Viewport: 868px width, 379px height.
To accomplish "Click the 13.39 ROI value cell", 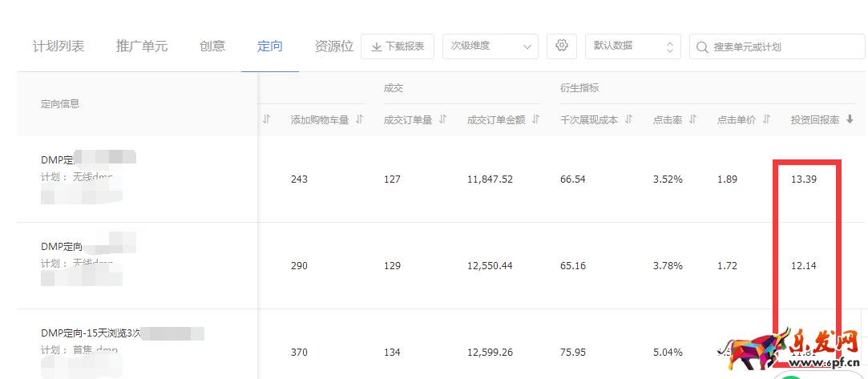I will pos(804,179).
